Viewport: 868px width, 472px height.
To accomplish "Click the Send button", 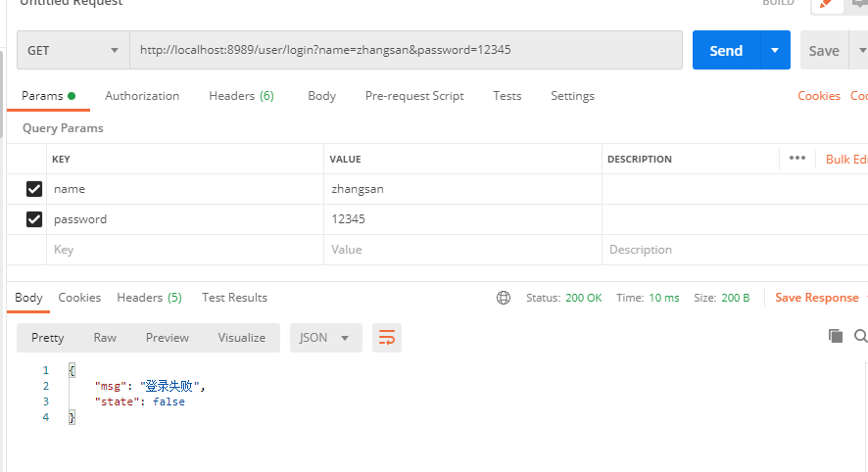I will (726, 50).
